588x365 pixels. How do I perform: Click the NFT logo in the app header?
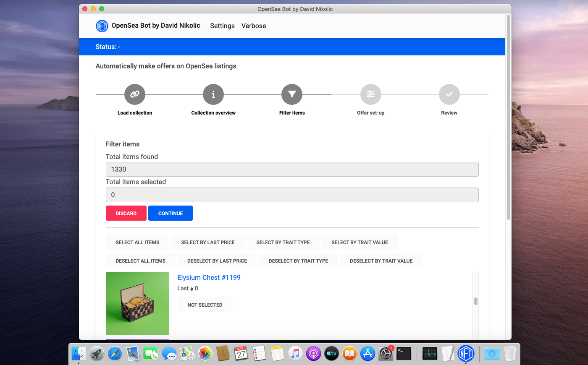click(102, 26)
